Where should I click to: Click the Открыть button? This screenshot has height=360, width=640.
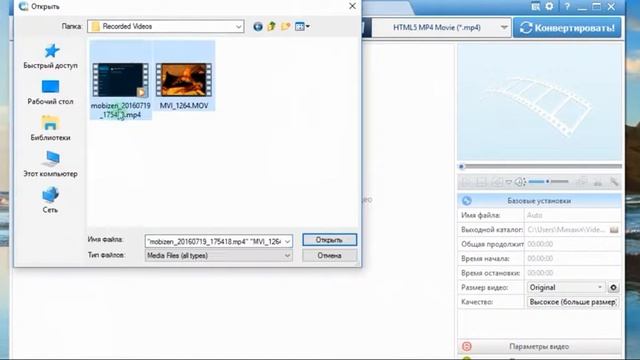[x=329, y=240]
